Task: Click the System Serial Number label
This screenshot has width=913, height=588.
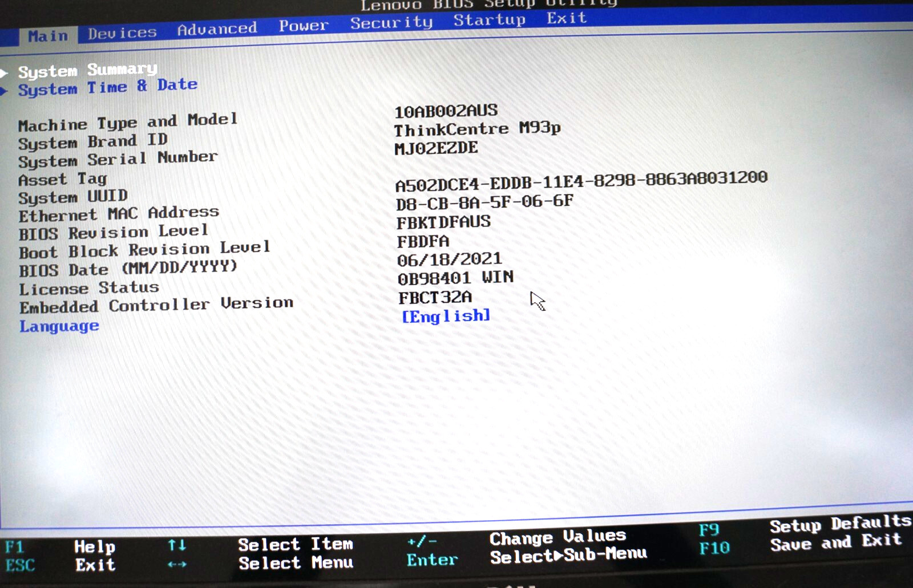Action: click(118, 159)
